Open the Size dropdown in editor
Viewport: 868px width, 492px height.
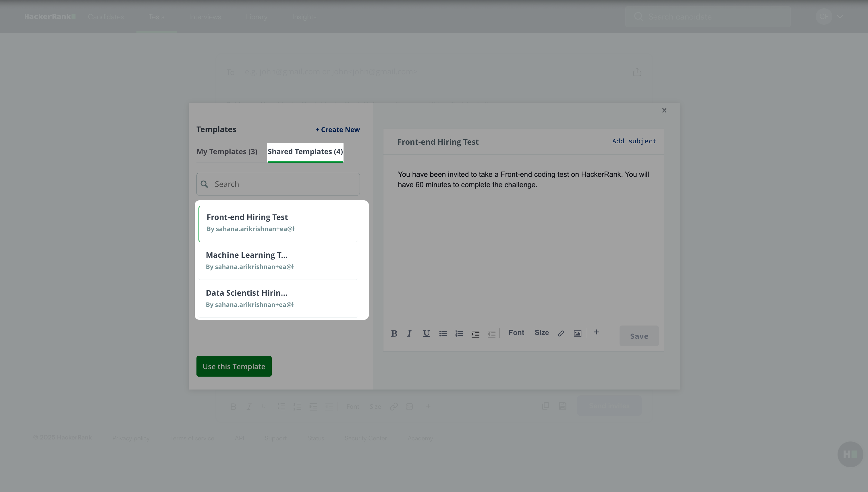tap(541, 332)
